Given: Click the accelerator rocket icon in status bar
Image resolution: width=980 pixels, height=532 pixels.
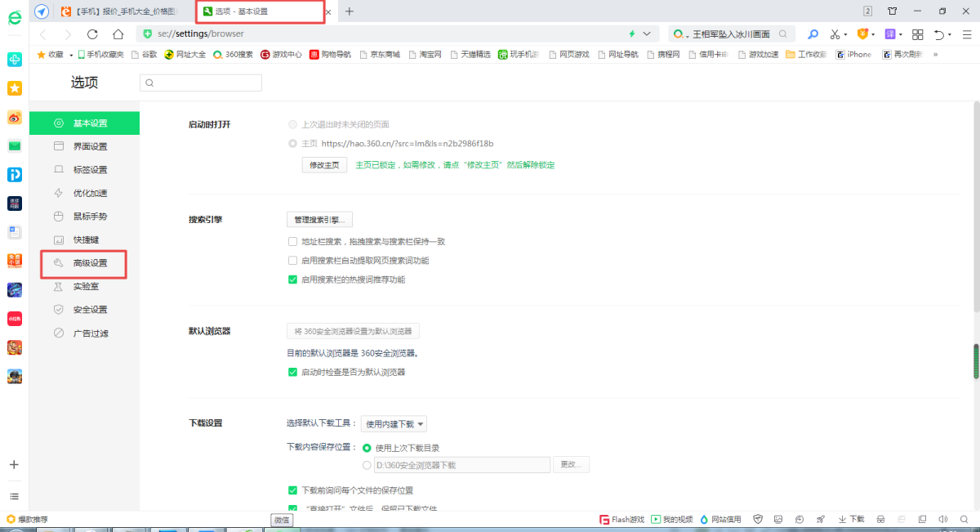Looking at the screenshot, I should pos(819,519).
